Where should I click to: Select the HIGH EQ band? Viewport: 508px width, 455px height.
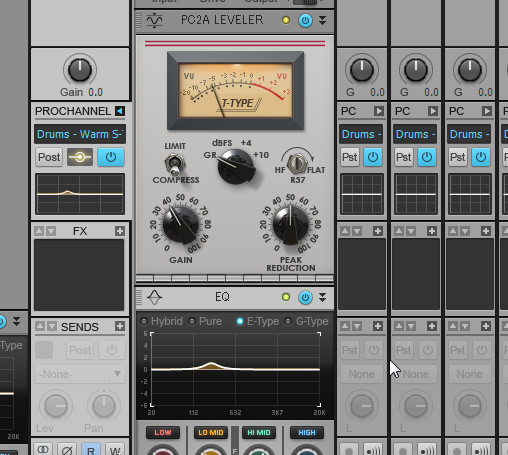(x=307, y=432)
